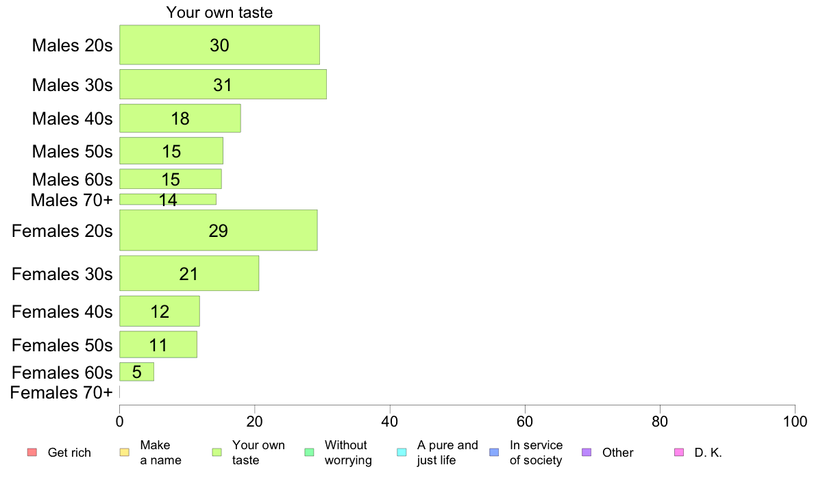Click the Your own taste chart title

[219, 12]
